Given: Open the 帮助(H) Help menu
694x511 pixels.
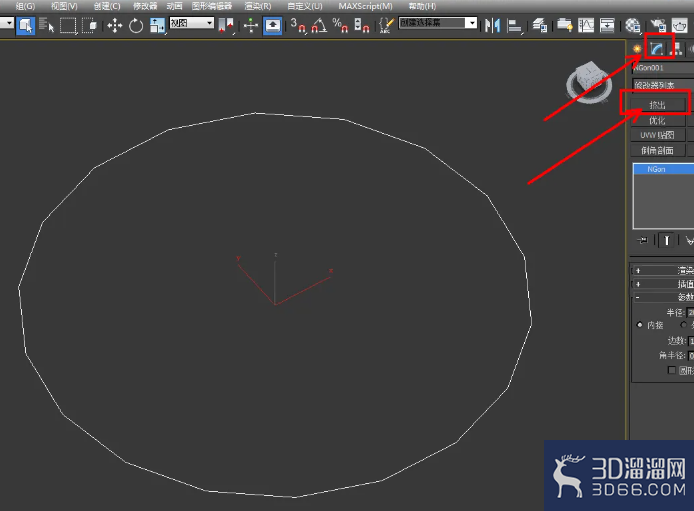Looking at the screenshot, I should click(x=422, y=6).
